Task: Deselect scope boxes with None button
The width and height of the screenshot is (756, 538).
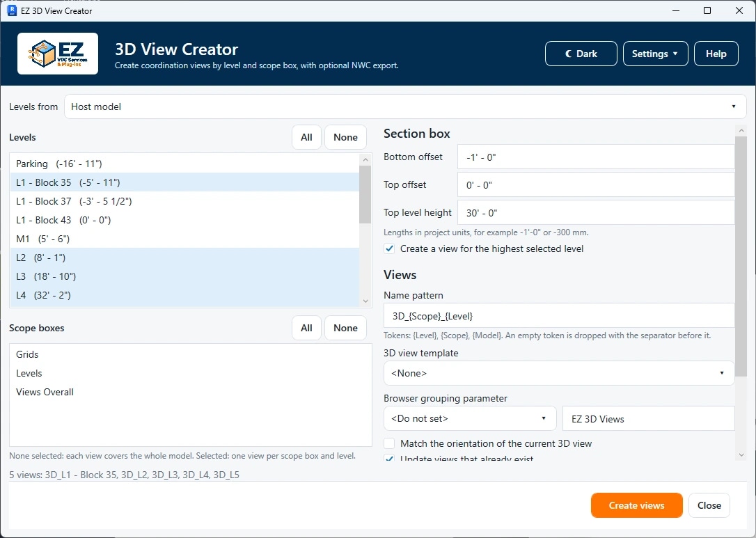Action: click(346, 328)
